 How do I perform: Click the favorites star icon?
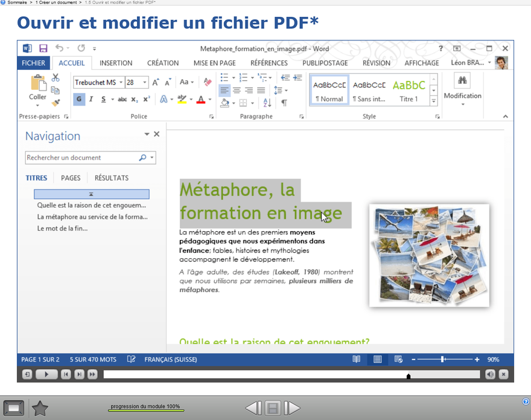(x=40, y=409)
